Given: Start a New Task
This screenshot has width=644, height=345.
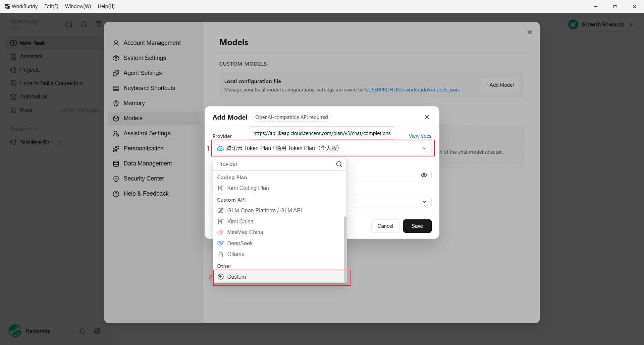Looking at the screenshot, I should click(x=54, y=43).
